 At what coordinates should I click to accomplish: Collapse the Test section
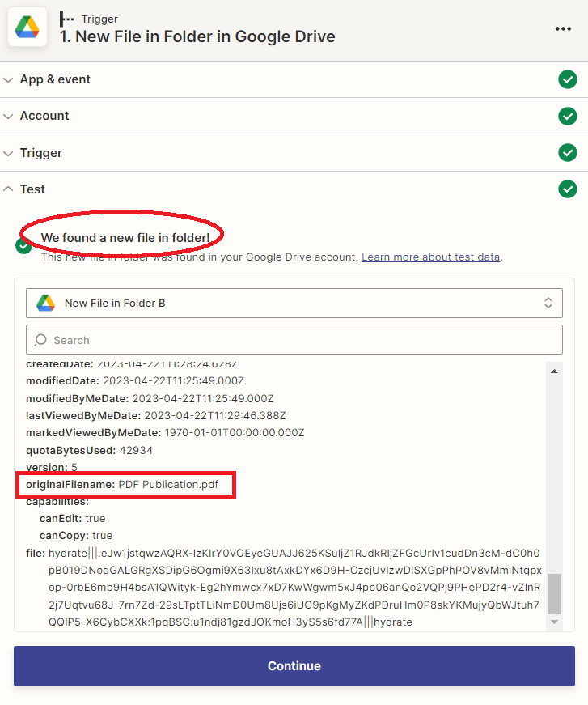click(x=32, y=189)
